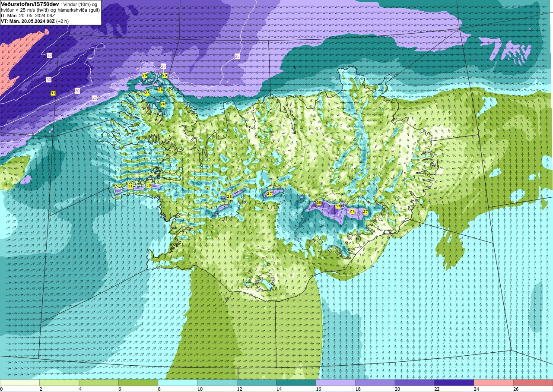Click the 12–14 m/s teal legend swatch
The width and height of the screenshot is (553, 392).
[x=257, y=383]
